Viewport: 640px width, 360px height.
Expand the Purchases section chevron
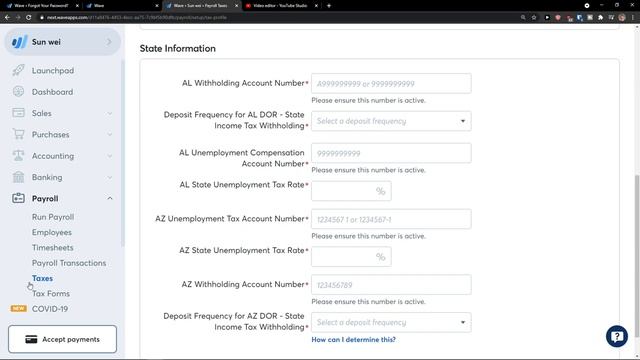pos(110,134)
